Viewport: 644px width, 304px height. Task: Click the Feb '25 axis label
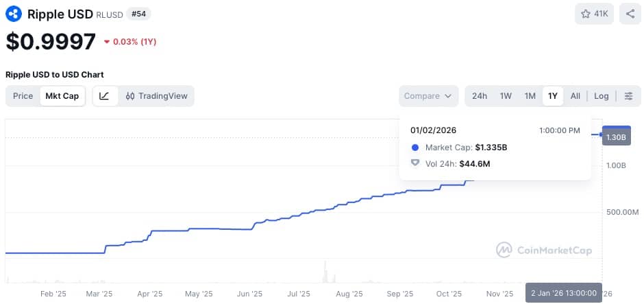(x=53, y=294)
